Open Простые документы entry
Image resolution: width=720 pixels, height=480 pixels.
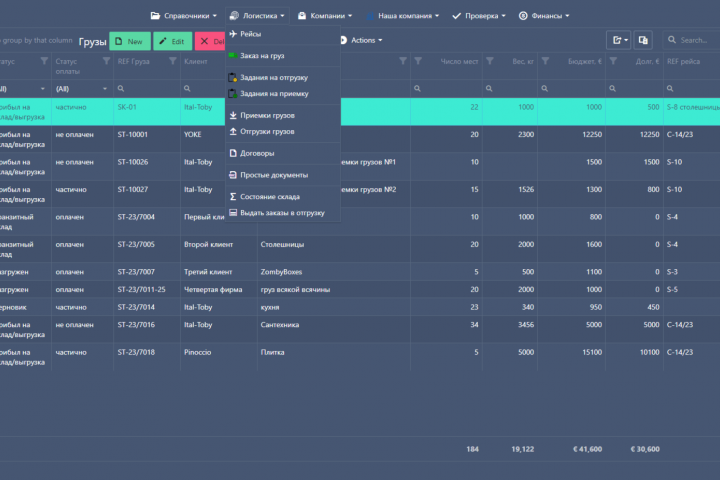(283, 175)
